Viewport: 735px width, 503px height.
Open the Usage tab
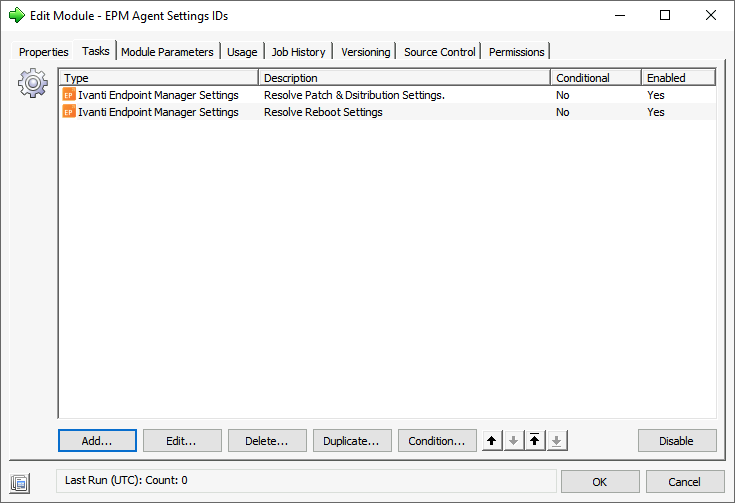tap(242, 52)
